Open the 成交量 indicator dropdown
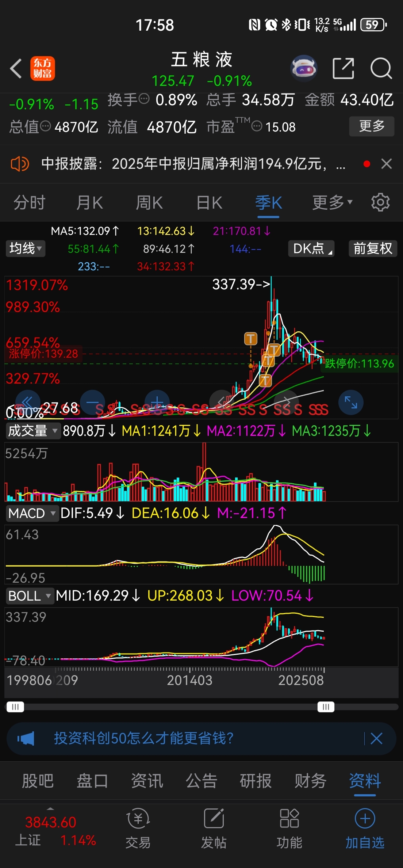This screenshot has height=868, width=403. coord(33,431)
